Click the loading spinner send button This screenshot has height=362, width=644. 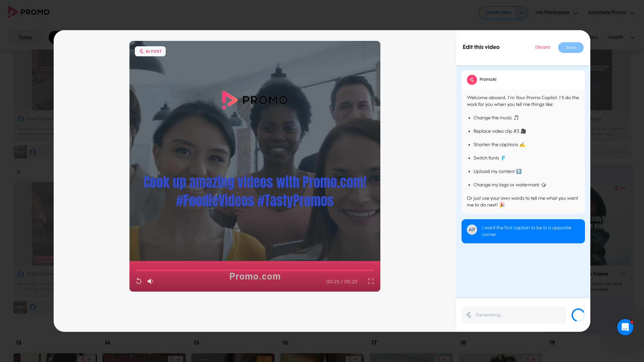click(578, 315)
